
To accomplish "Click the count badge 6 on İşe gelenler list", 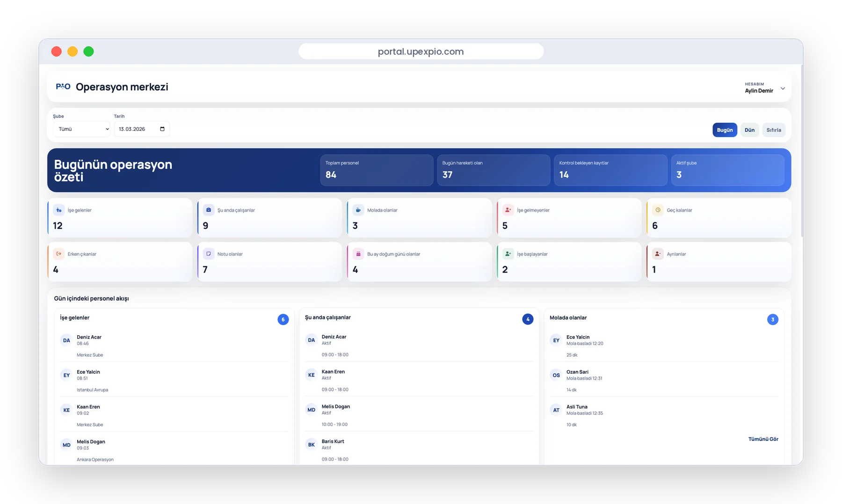I will (x=283, y=319).
